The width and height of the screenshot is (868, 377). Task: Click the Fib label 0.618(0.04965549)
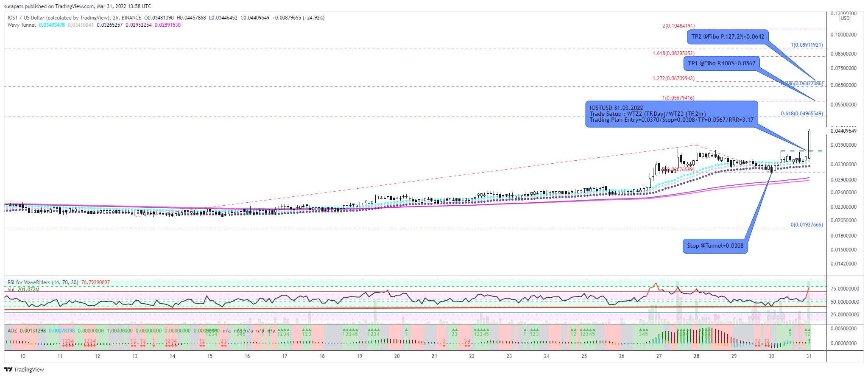pos(802,114)
